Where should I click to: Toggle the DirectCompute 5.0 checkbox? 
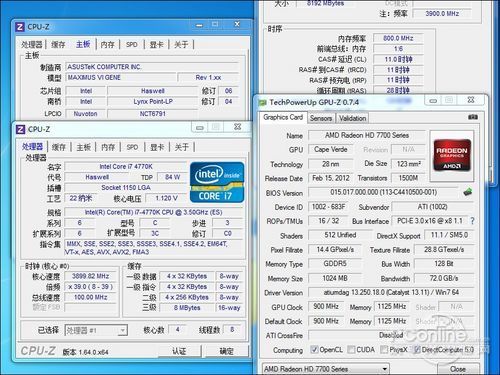click(417, 349)
